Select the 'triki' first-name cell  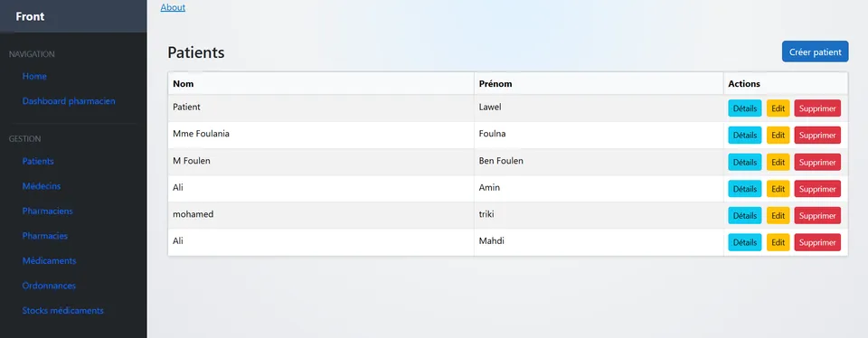pyautogui.click(x=599, y=215)
